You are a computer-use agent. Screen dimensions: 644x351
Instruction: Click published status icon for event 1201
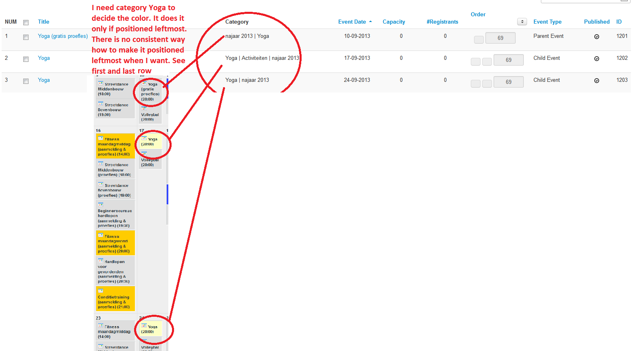596,37
